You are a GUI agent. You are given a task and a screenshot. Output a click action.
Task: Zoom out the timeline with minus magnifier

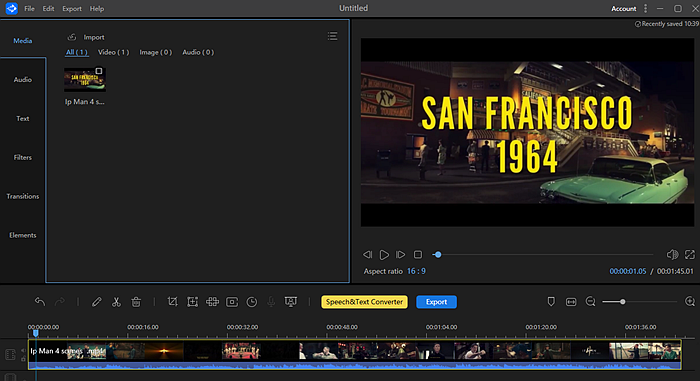591,302
